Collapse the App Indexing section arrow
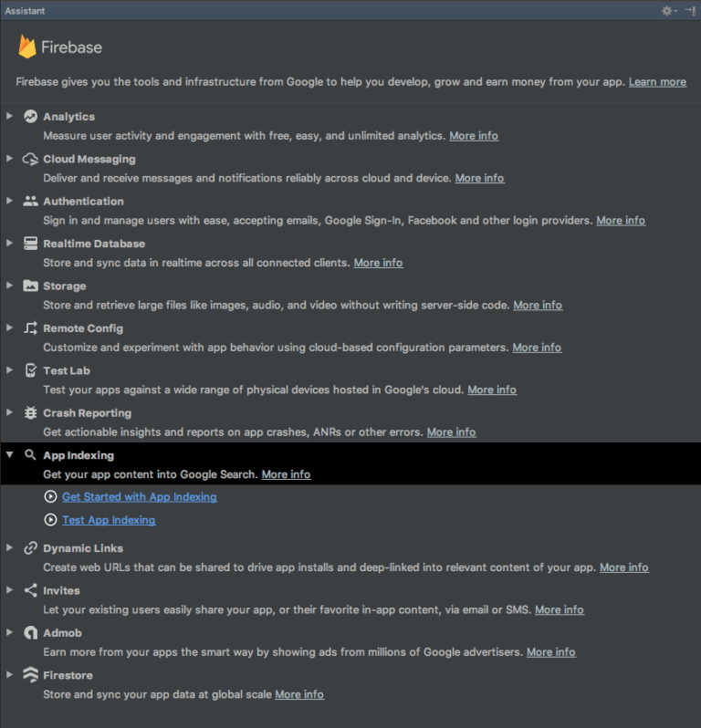The height and width of the screenshot is (728, 701). point(9,454)
